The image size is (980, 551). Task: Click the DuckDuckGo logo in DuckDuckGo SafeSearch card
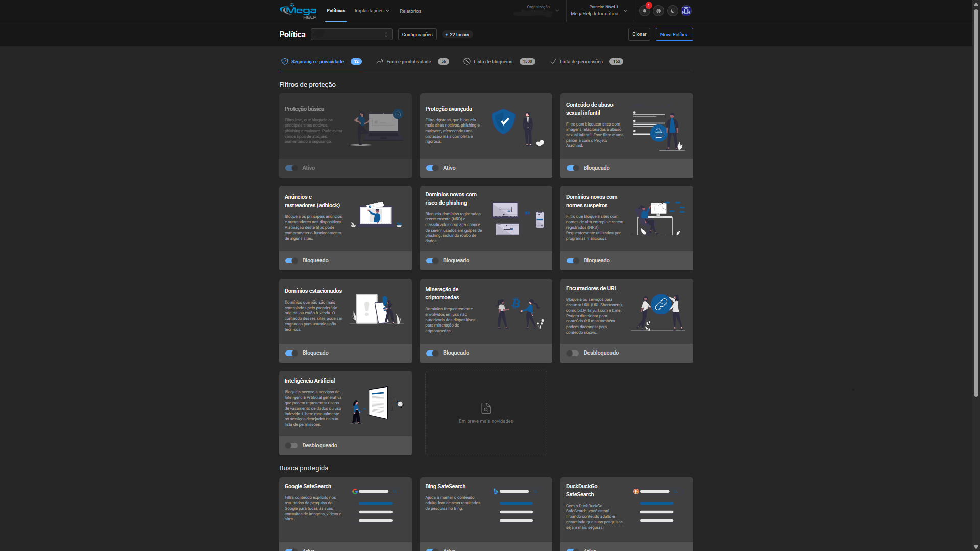pos(636,491)
